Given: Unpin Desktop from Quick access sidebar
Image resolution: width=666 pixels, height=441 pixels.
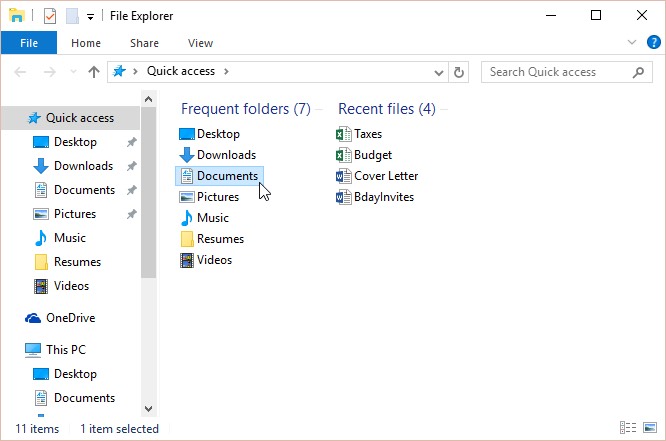Looking at the screenshot, I should (x=131, y=142).
